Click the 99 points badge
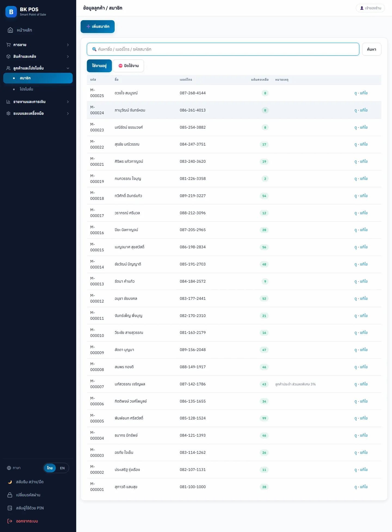Image resolution: width=392 pixels, height=532 pixels. (x=264, y=418)
